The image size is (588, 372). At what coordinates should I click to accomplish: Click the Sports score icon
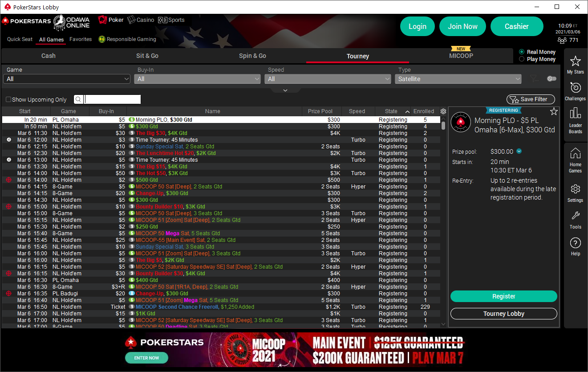coord(163,20)
